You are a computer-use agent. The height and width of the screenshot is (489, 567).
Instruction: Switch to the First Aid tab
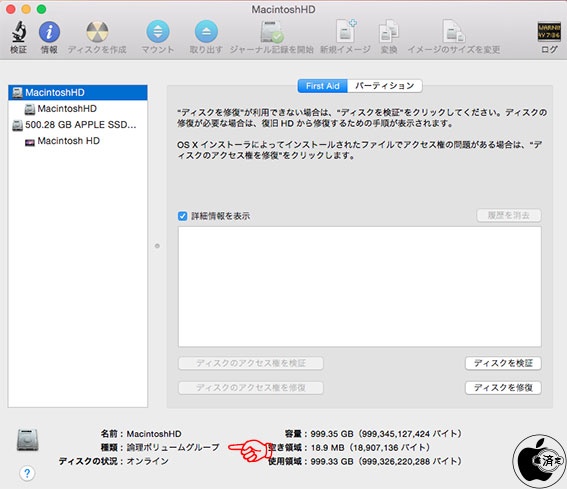323,86
